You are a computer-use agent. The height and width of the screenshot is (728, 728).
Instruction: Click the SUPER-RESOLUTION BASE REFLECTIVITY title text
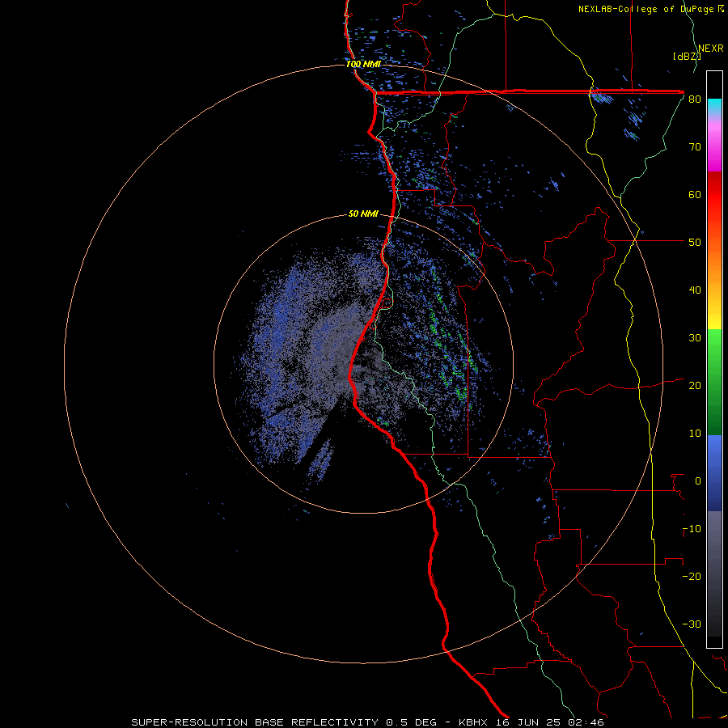[x=255, y=722]
